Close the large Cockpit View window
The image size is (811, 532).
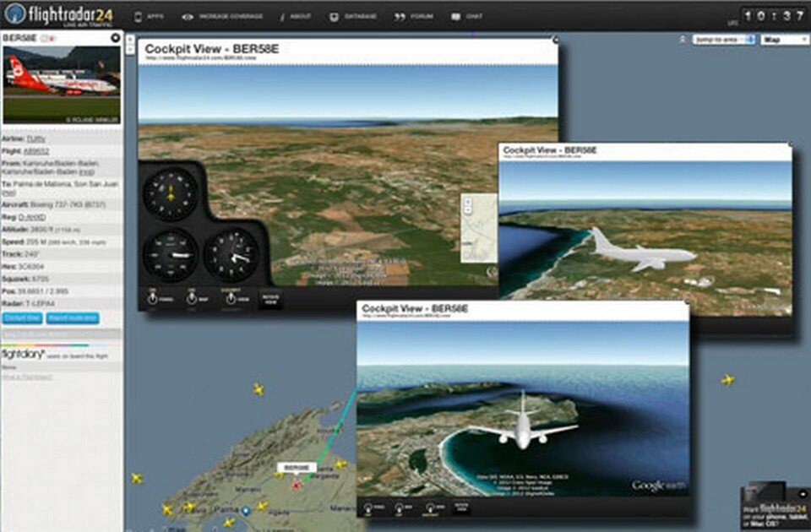coord(556,40)
